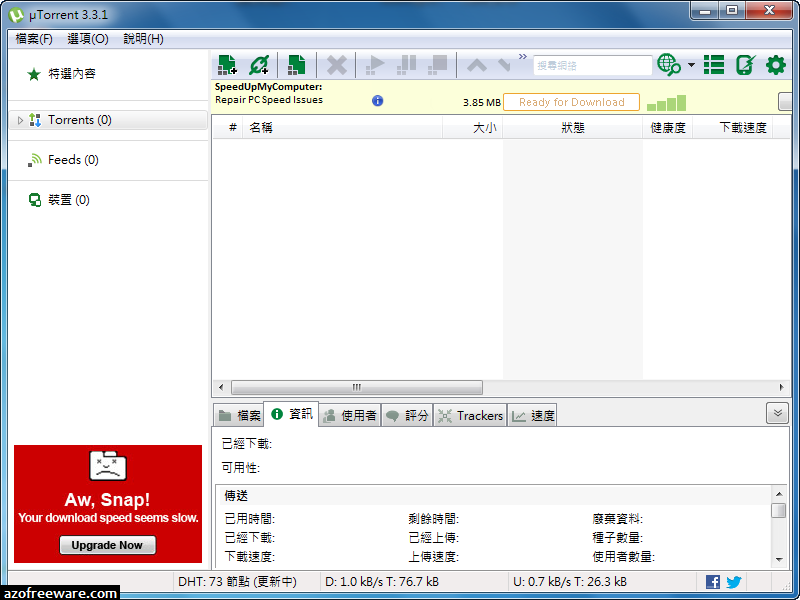Click the Pause torrent icon
The height and width of the screenshot is (600, 800).
[407, 65]
